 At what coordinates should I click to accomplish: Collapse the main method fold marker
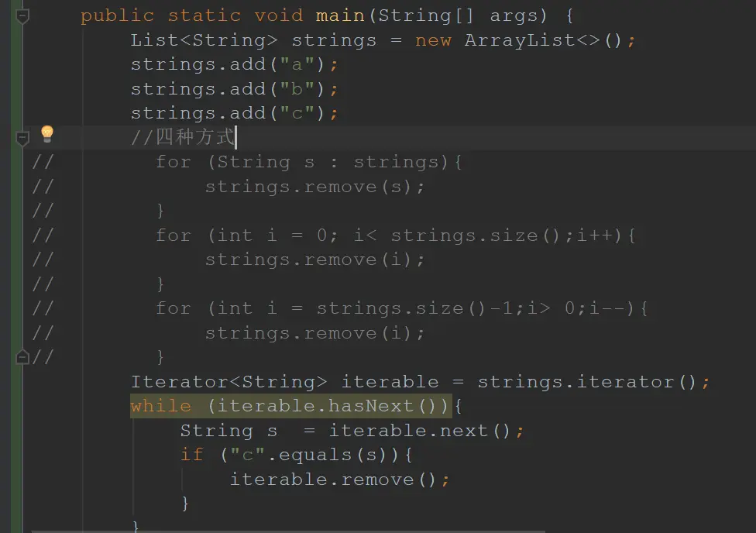tap(22, 16)
